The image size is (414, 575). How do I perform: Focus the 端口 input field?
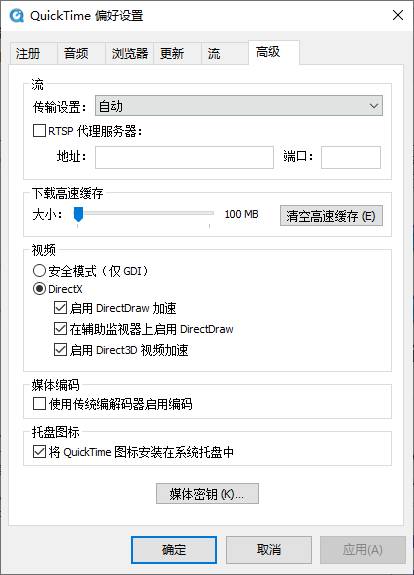351,157
